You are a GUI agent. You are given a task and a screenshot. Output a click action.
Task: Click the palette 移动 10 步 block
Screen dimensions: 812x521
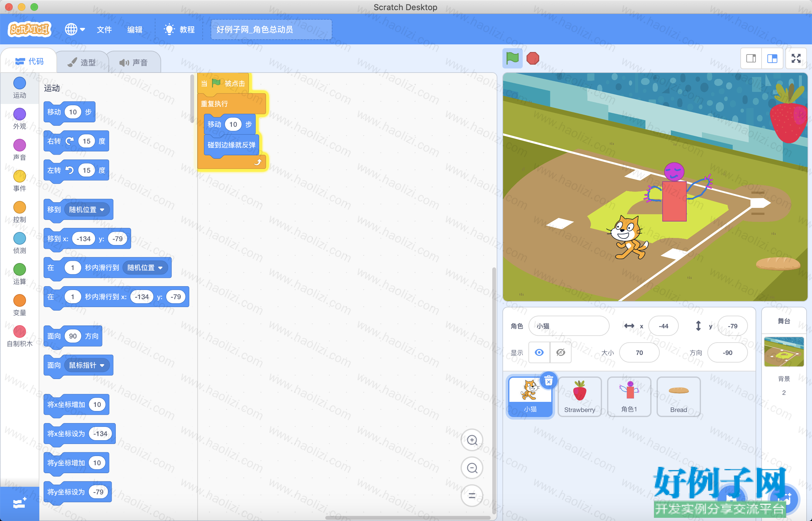[69, 112]
